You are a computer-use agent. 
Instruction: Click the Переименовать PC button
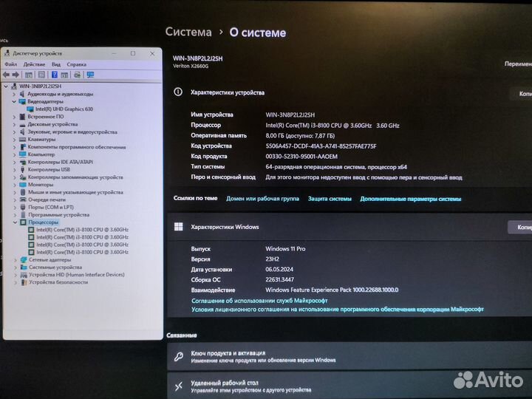click(x=517, y=64)
